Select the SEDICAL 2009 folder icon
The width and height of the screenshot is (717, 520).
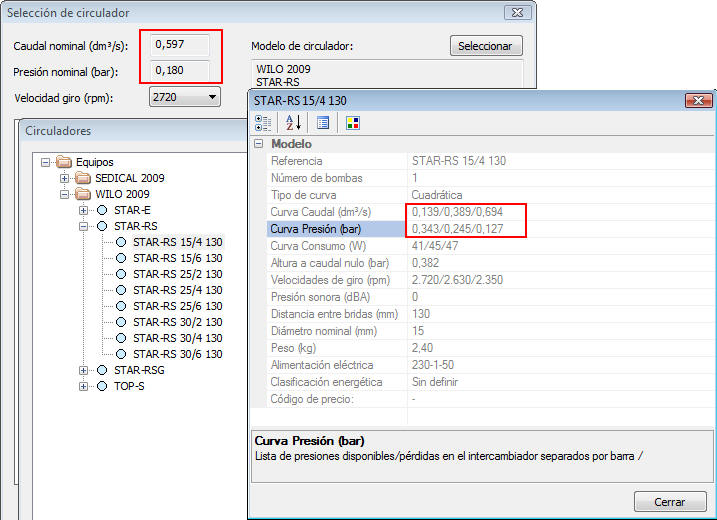click(x=83, y=178)
